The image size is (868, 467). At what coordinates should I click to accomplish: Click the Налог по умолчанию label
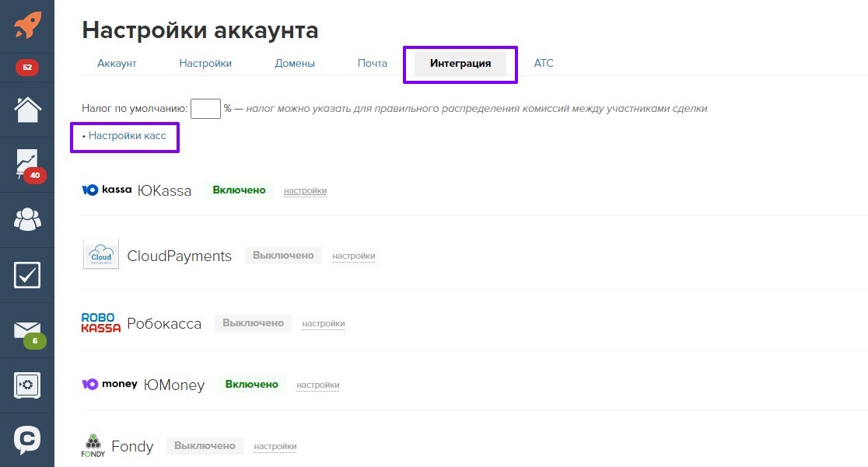pos(135,109)
